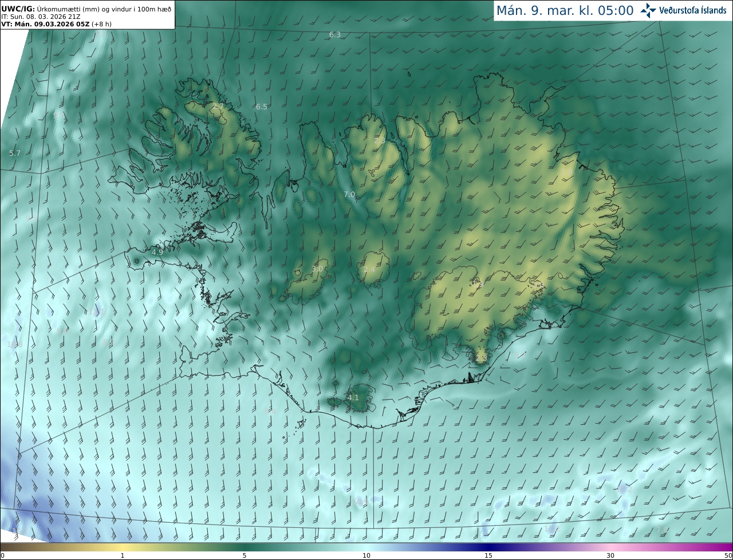Click the 6.5 value on the map
This screenshot has width=733, height=560.
tap(262, 107)
